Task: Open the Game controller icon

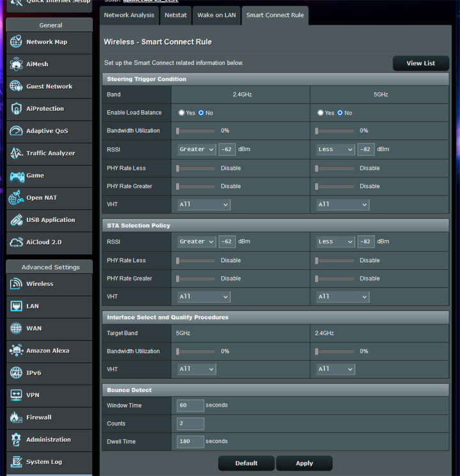Action: pyautogui.click(x=16, y=176)
